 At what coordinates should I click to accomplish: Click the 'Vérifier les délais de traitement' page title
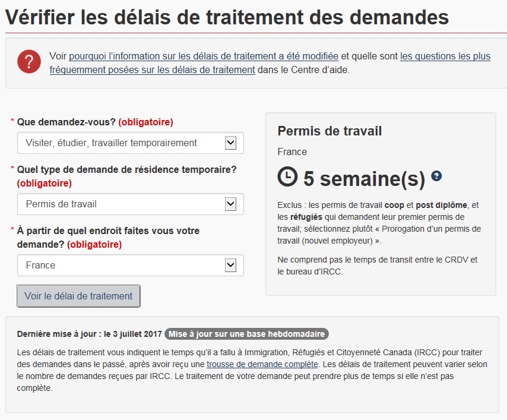point(227,17)
